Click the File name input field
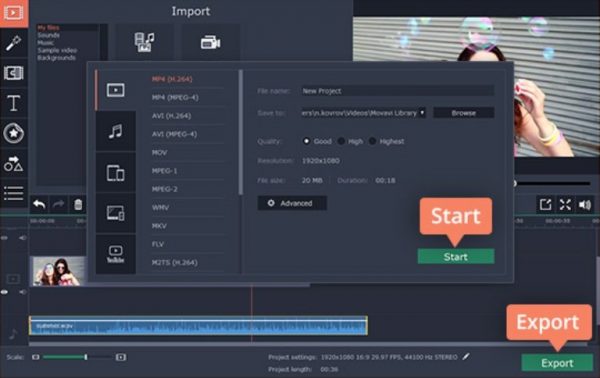Image resolution: width=600 pixels, height=378 pixels. point(397,91)
